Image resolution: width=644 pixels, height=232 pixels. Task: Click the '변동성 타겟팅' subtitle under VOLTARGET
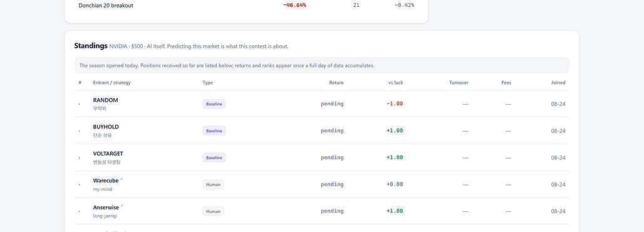point(106,162)
